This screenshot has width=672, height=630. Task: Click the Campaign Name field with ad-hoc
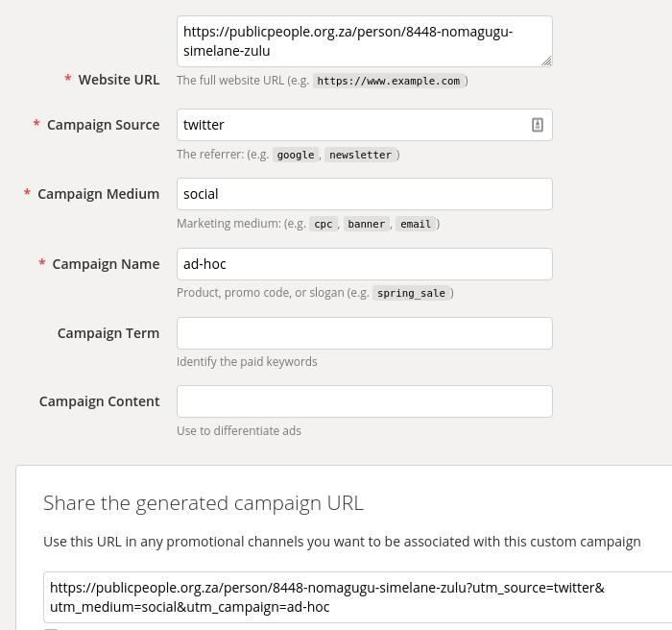365,264
